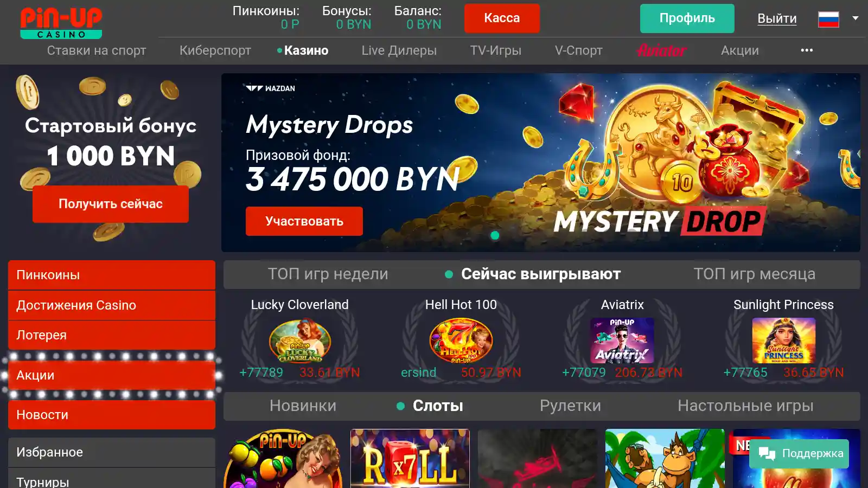This screenshot has height=488, width=868.
Task: Click the Участвовать banner button
Action: click(304, 221)
